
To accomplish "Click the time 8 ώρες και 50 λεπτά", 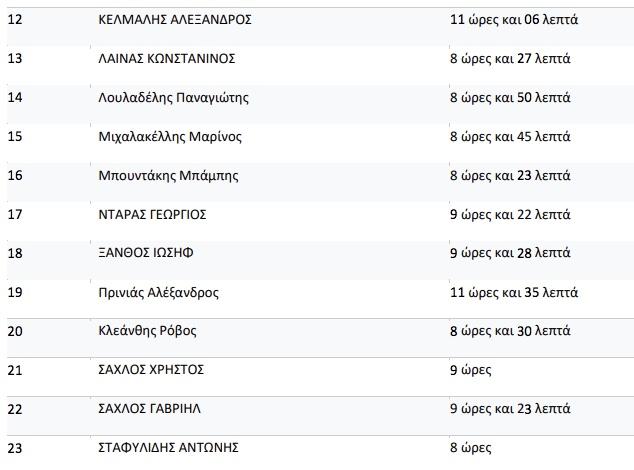I will (510, 97).
